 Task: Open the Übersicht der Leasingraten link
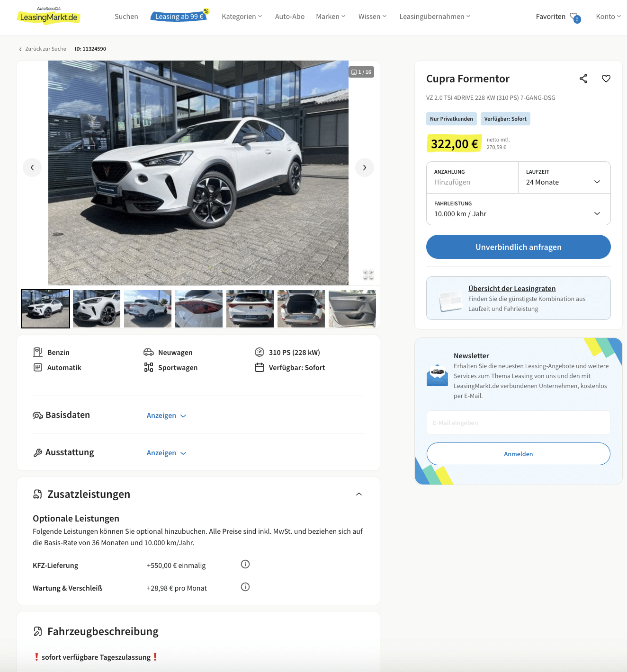click(x=512, y=289)
